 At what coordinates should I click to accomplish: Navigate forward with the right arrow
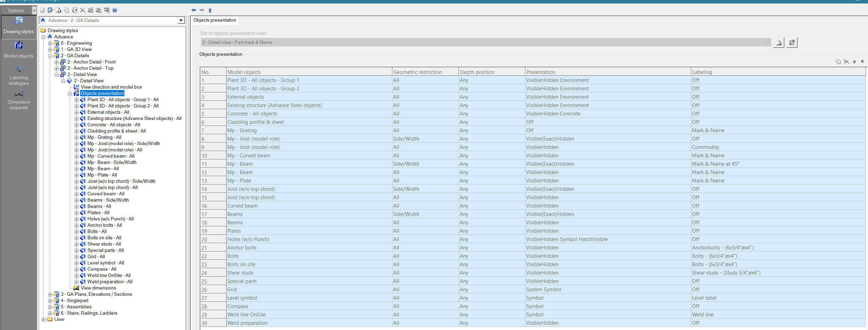click(x=202, y=10)
